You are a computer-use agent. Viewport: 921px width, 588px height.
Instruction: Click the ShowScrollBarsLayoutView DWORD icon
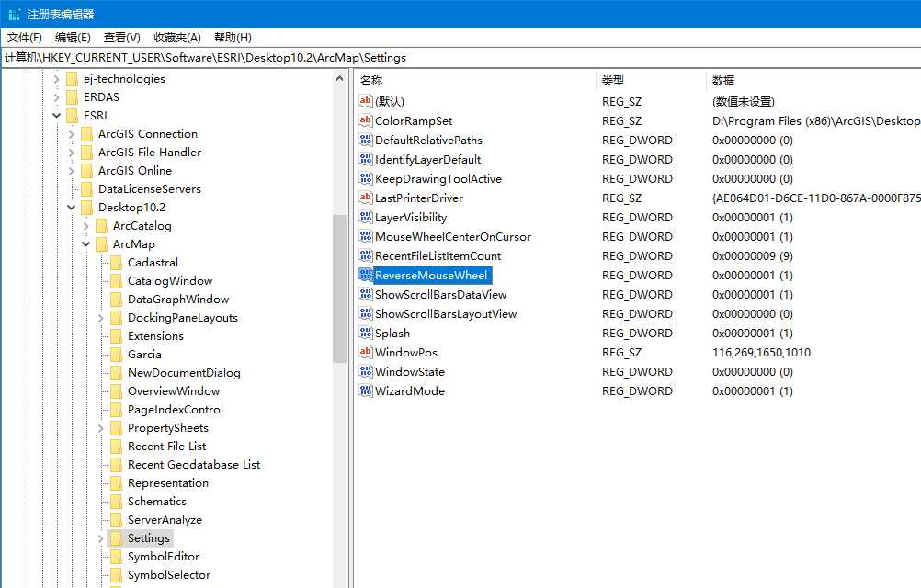365,313
